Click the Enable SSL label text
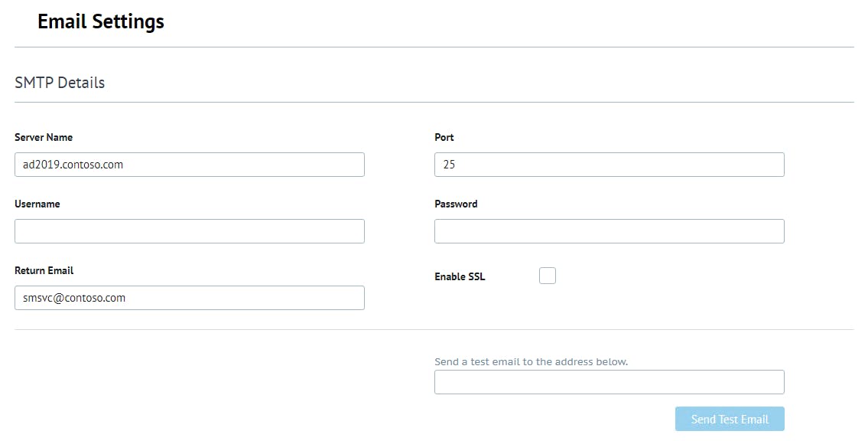The image size is (868, 441). (460, 277)
